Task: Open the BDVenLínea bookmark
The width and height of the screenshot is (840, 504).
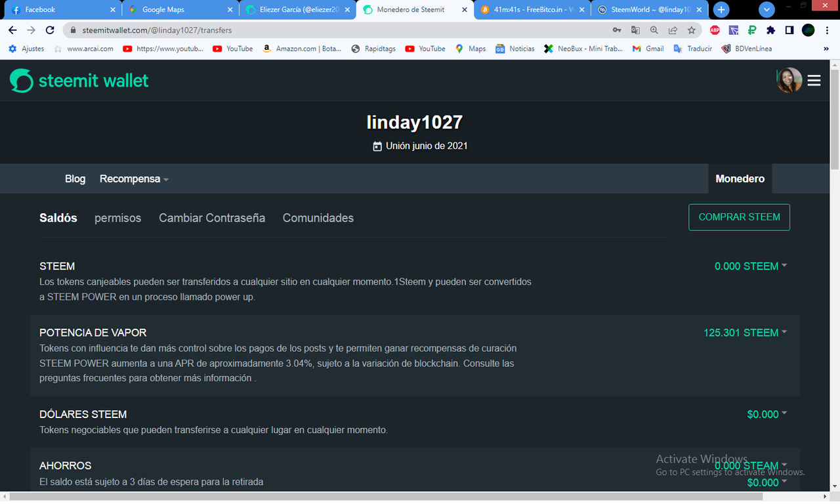Action: (747, 49)
